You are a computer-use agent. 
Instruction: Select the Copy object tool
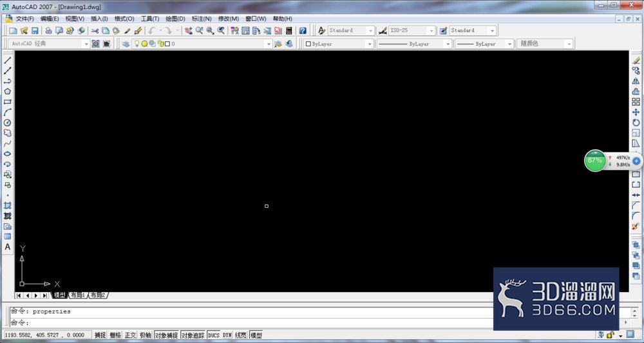636,71
